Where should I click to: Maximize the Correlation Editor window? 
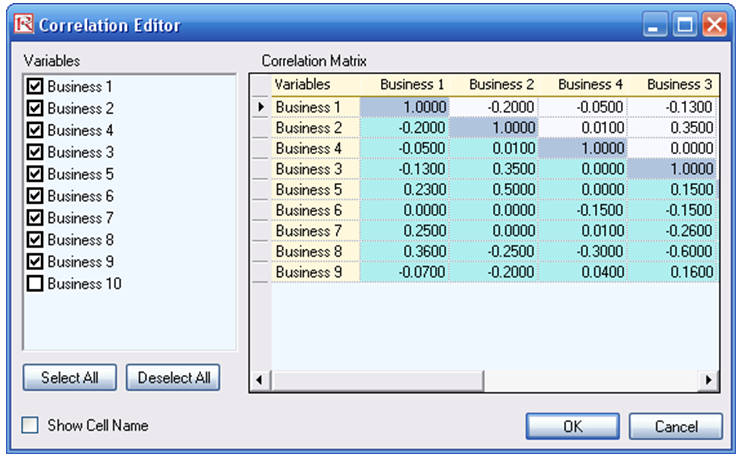(x=685, y=24)
